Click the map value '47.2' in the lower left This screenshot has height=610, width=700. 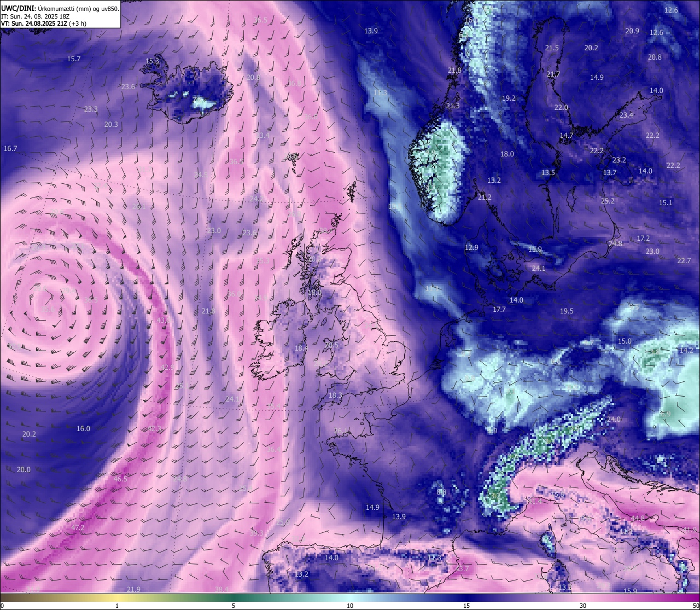point(78,527)
